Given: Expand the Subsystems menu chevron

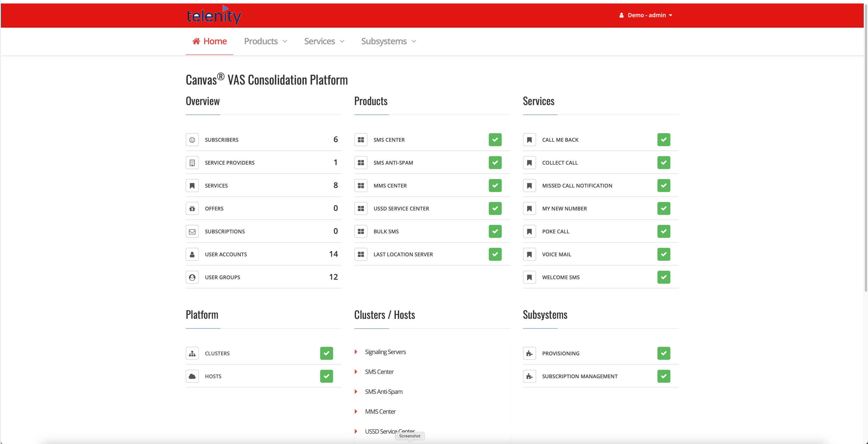Looking at the screenshot, I should [414, 42].
